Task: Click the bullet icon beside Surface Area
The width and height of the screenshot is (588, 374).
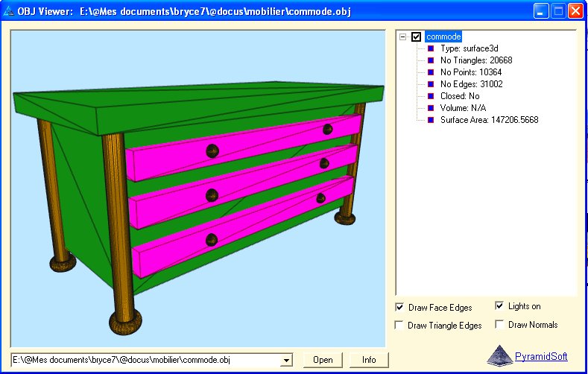Action: (431, 120)
